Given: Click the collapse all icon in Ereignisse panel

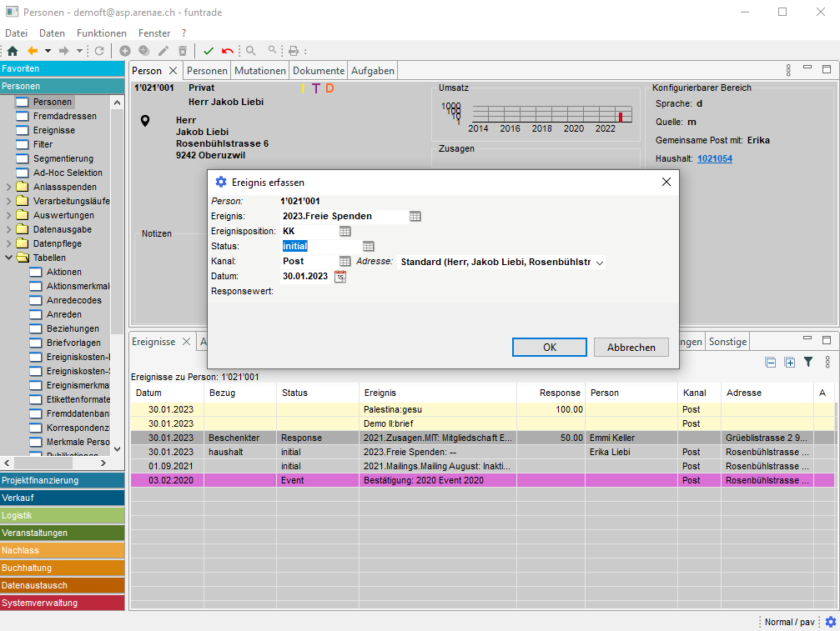Looking at the screenshot, I should [x=771, y=362].
